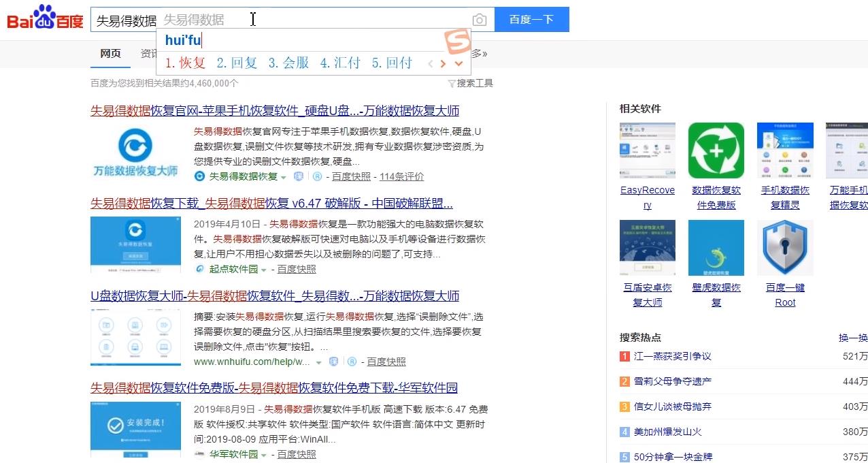Click the 安装完成 result thumbnail
The width and height of the screenshot is (868, 463).
point(135,429)
